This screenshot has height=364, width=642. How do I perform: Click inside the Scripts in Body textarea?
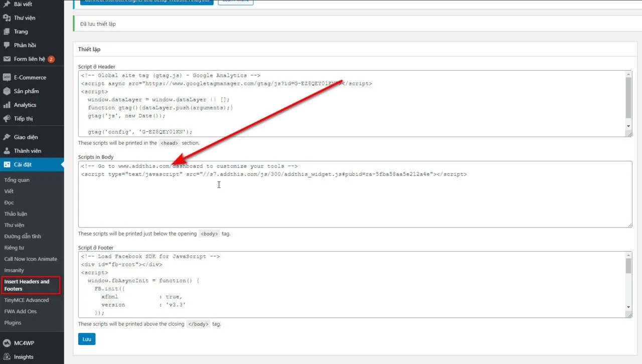355,194
